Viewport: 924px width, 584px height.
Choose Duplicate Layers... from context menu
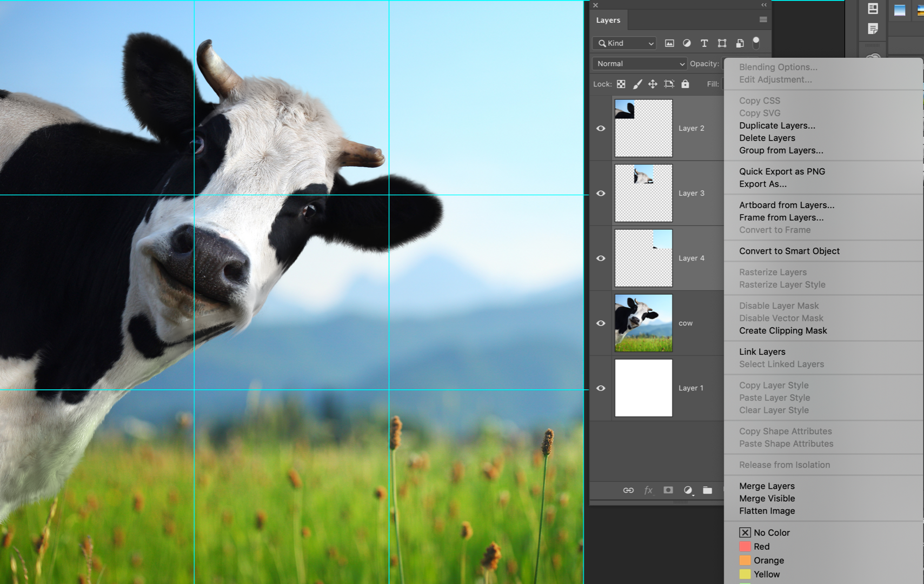pyautogui.click(x=777, y=125)
